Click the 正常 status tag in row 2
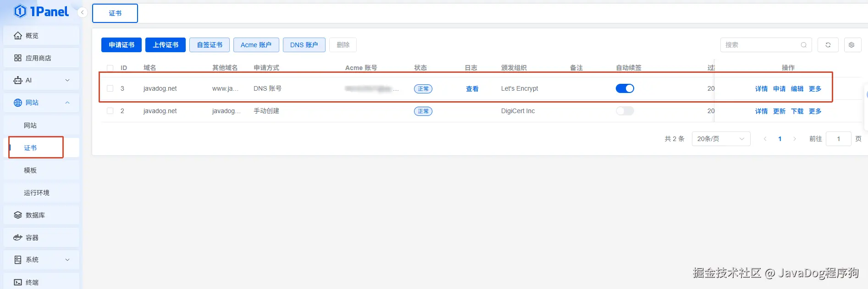The image size is (868, 289). pyautogui.click(x=423, y=111)
